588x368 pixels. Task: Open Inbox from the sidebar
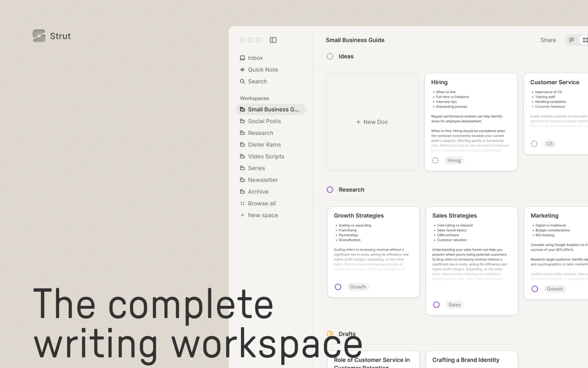(x=255, y=58)
